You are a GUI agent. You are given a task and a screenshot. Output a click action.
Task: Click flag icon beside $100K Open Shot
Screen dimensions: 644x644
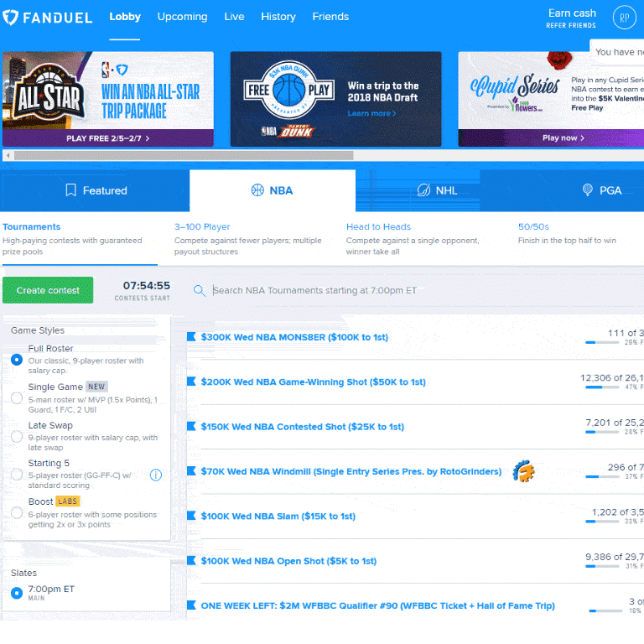191,561
